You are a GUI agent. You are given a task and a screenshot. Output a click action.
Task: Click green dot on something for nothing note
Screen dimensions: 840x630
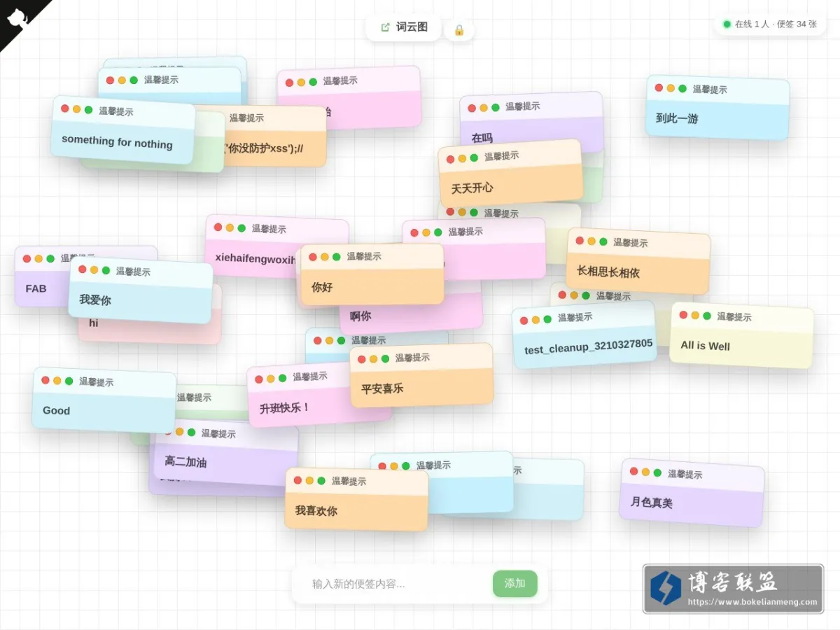(x=88, y=110)
